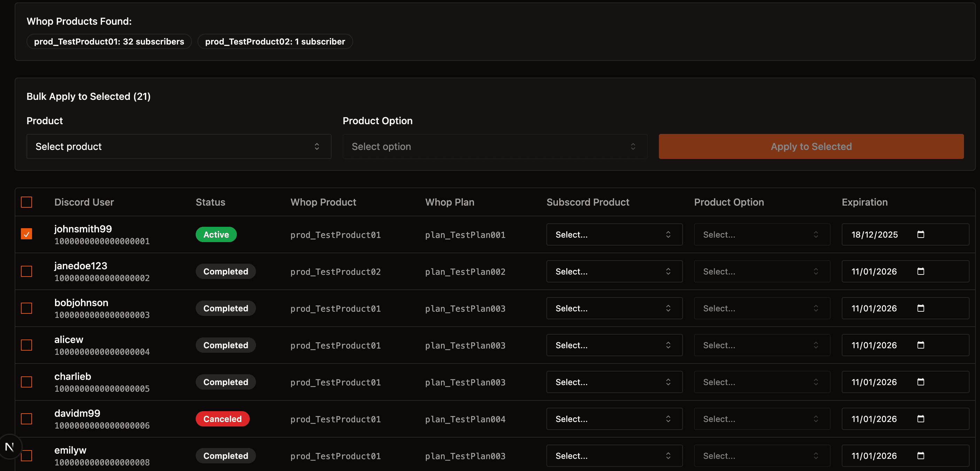Open Subscord Product dropdown for janedoe123

coord(614,271)
